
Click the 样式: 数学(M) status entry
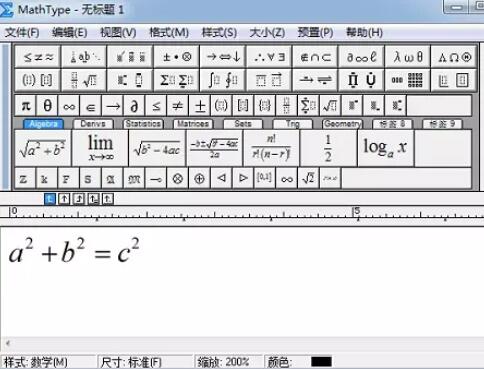coord(36,362)
